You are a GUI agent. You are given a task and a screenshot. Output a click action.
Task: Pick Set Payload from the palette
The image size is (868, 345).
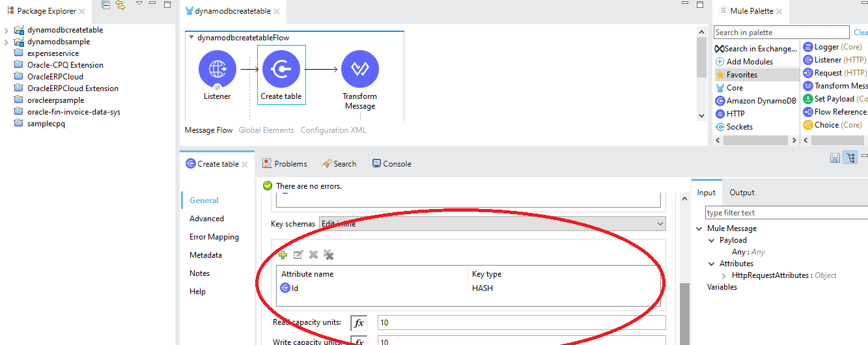[835, 99]
